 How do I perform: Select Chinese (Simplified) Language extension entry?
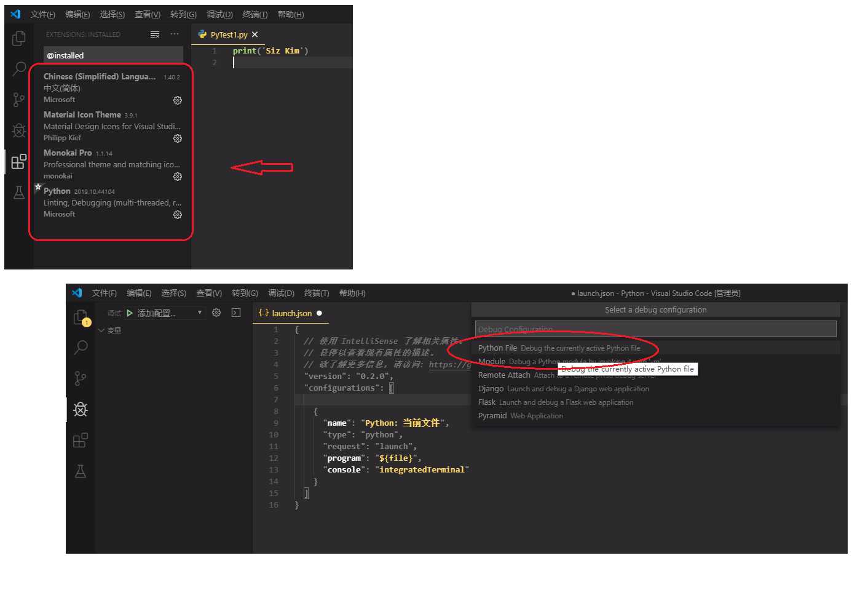(x=112, y=88)
